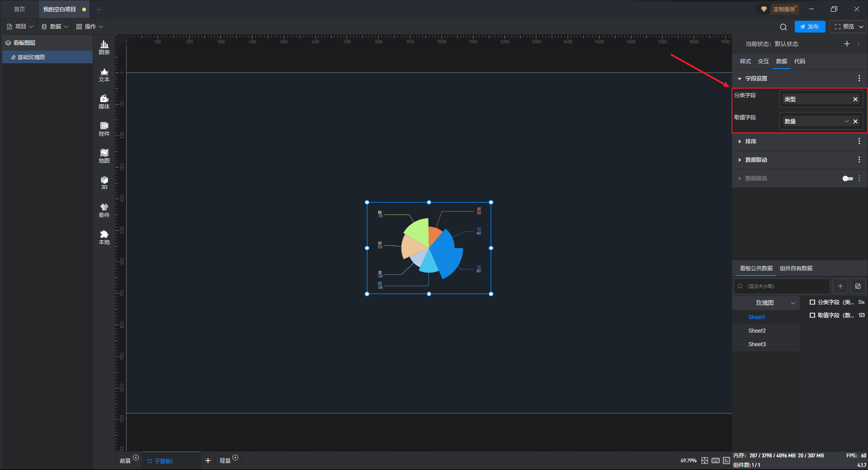Select Sheet1 in the data list
The image size is (868, 470).
pyautogui.click(x=756, y=317)
